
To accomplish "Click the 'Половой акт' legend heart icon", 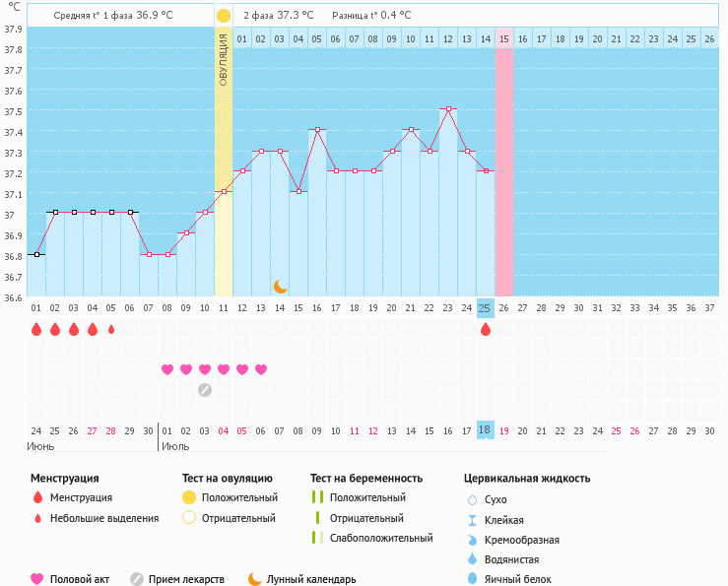I will pyautogui.click(x=37, y=579).
